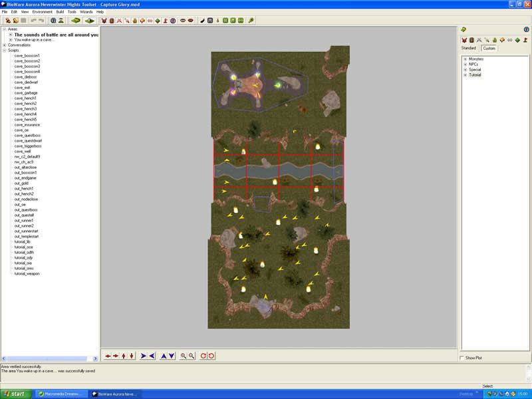Pan the view left with the red left arrow

click(108, 356)
